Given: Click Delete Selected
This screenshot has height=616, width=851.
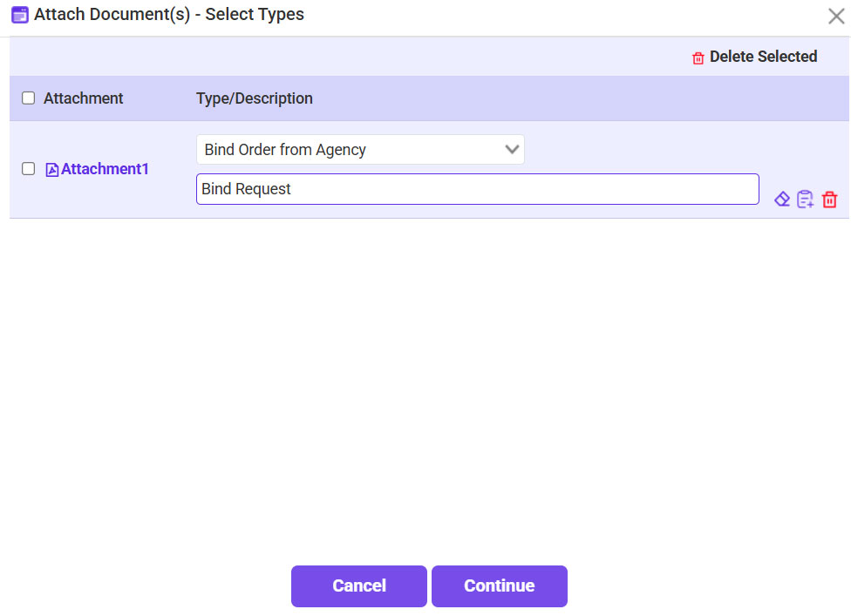Looking at the screenshot, I should tap(763, 57).
